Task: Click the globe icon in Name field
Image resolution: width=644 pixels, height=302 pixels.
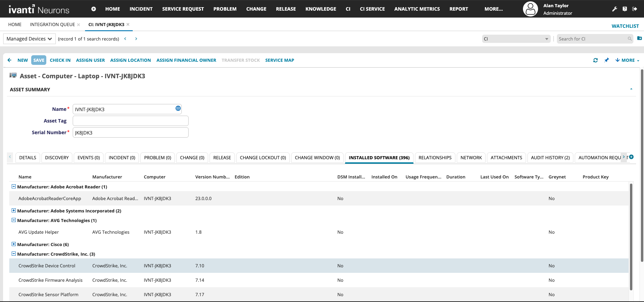Action: [178, 108]
